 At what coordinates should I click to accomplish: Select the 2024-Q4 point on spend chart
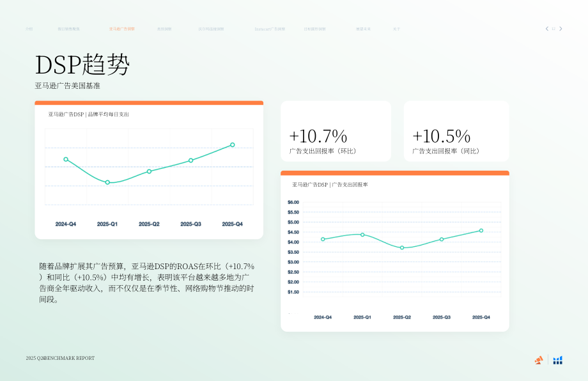(x=66, y=159)
